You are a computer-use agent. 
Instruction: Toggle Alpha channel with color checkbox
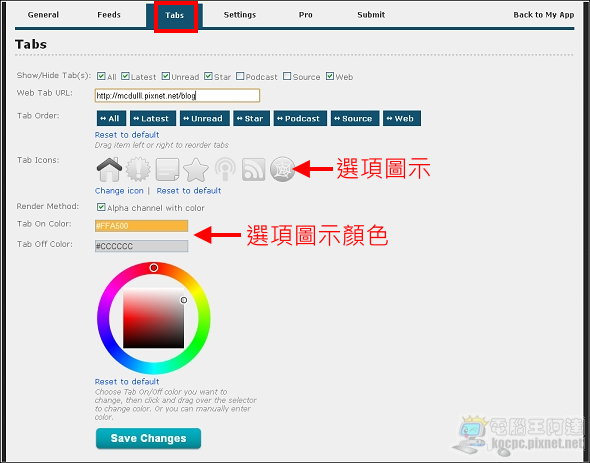tap(101, 207)
